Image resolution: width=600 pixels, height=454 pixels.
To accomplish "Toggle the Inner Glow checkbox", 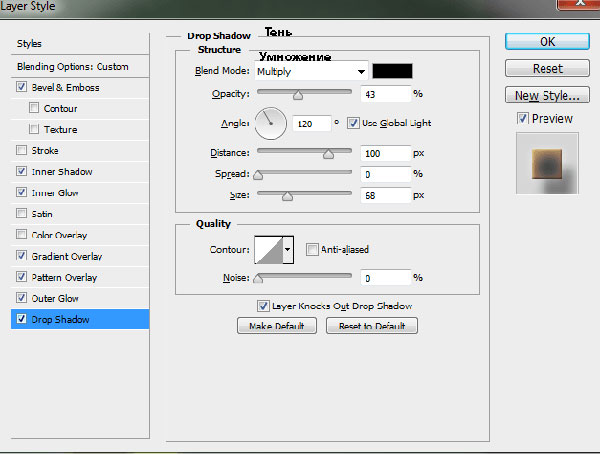I will [21, 192].
